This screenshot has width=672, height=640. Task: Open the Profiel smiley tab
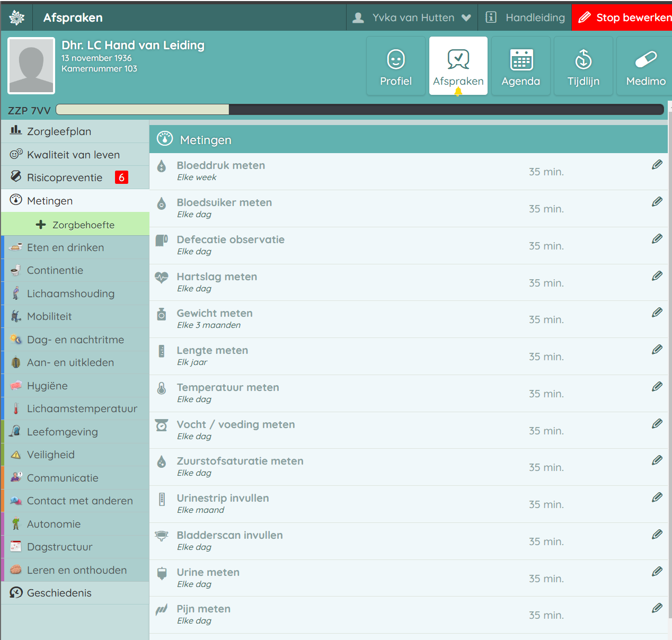click(395, 66)
